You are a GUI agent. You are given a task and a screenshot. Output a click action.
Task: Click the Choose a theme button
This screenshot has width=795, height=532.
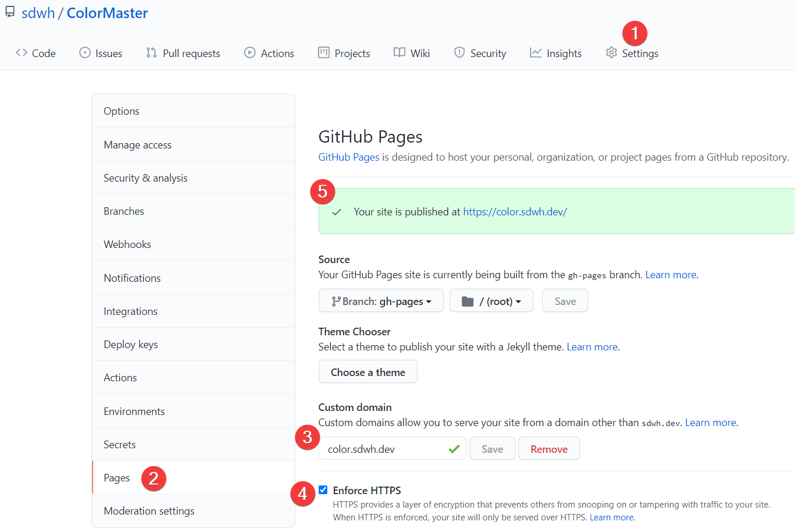click(368, 372)
